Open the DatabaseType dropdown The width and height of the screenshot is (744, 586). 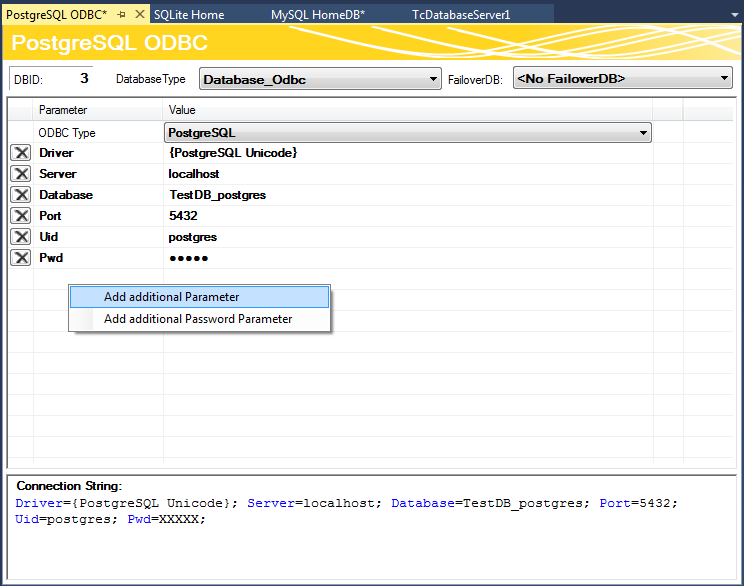point(320,79)
